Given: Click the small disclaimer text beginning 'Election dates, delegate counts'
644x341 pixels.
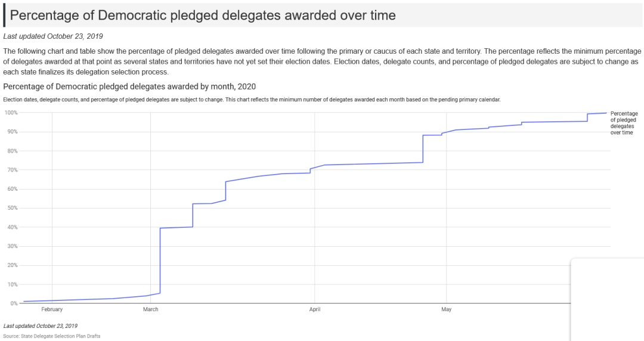Looking at the screenshot, I should pos(252,100).
